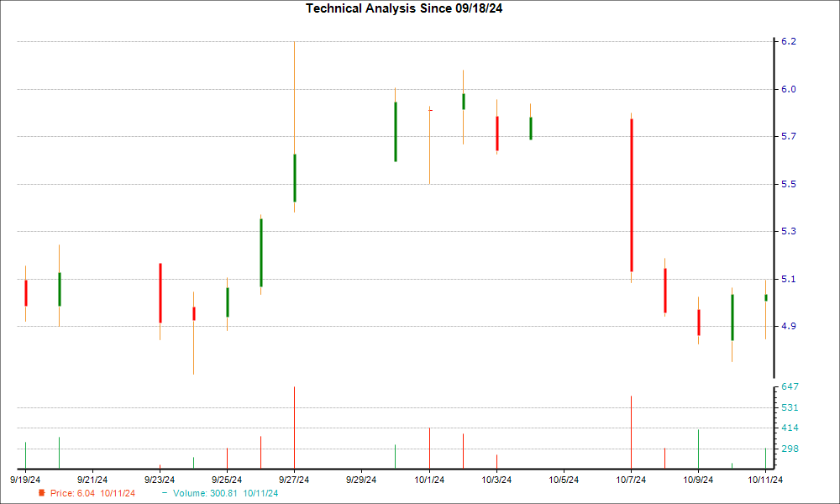Click the green volume bar on 9/19/24
840x504 pixels.
tap(25, 455)
